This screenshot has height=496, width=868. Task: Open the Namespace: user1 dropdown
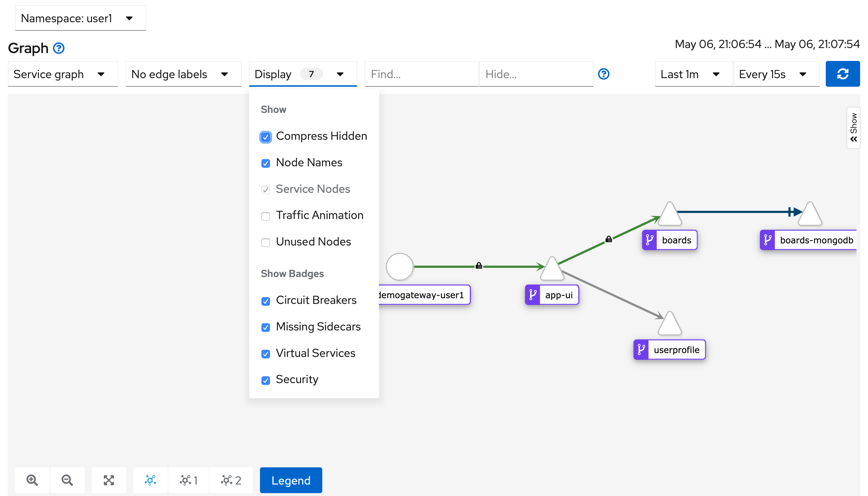pos(81,18)
